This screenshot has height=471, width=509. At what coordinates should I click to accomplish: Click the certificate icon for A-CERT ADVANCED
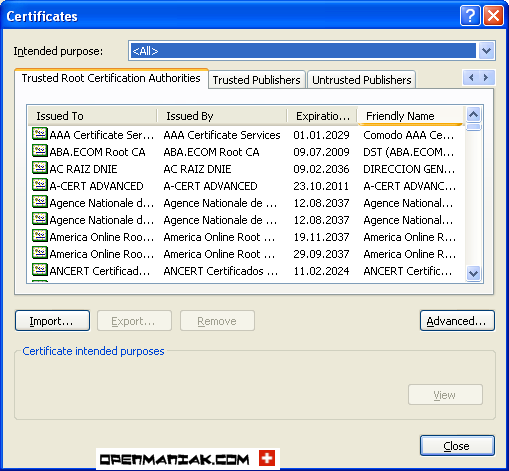tap(40, 185)
